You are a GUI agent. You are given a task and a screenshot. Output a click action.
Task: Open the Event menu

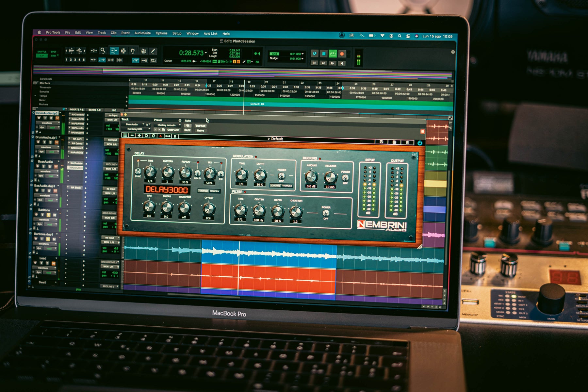coord(125,33)
